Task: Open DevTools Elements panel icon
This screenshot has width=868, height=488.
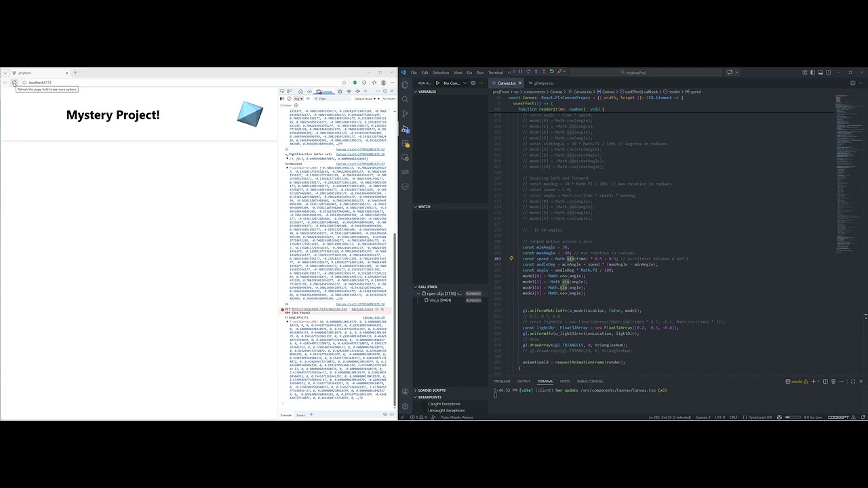Action: coord(309,91)
